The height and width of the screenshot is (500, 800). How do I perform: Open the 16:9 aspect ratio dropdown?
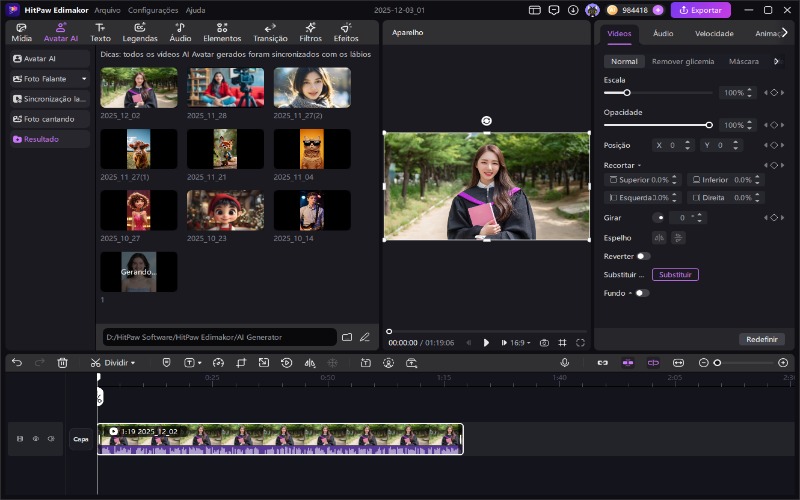(521, 342)
